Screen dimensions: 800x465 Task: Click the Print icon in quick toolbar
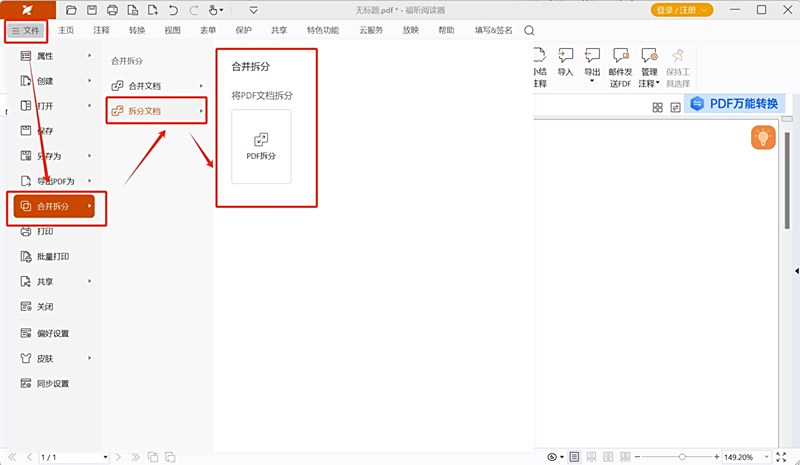pyautogui.click(x=112, y=10)
